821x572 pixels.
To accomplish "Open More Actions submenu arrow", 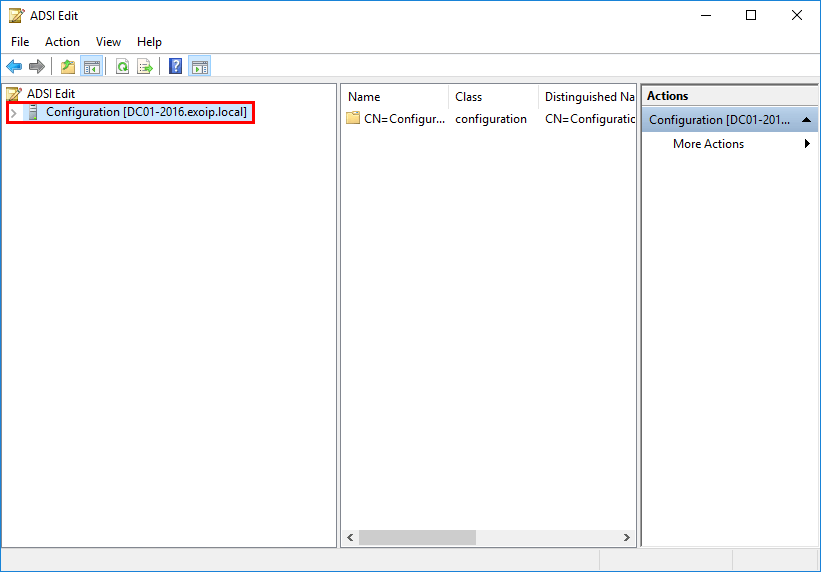I will [807, 144].
